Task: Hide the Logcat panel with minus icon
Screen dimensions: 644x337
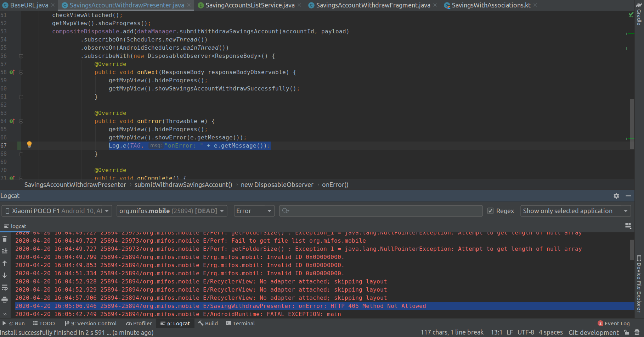Action: pos(628,196)
